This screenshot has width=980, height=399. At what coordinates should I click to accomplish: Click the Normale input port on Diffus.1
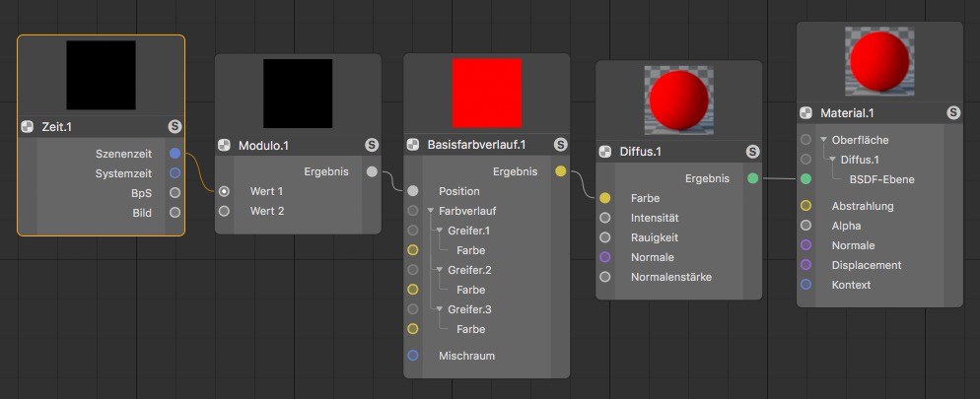click(605, 256)
